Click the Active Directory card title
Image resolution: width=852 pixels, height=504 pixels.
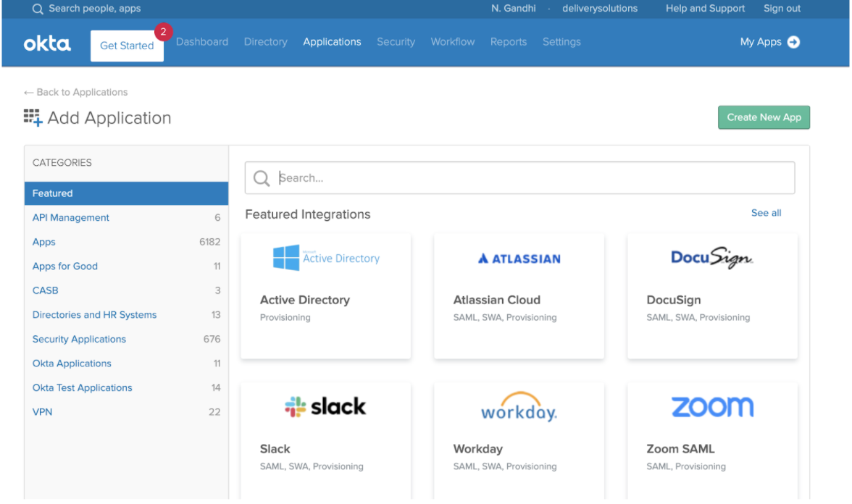305,300
